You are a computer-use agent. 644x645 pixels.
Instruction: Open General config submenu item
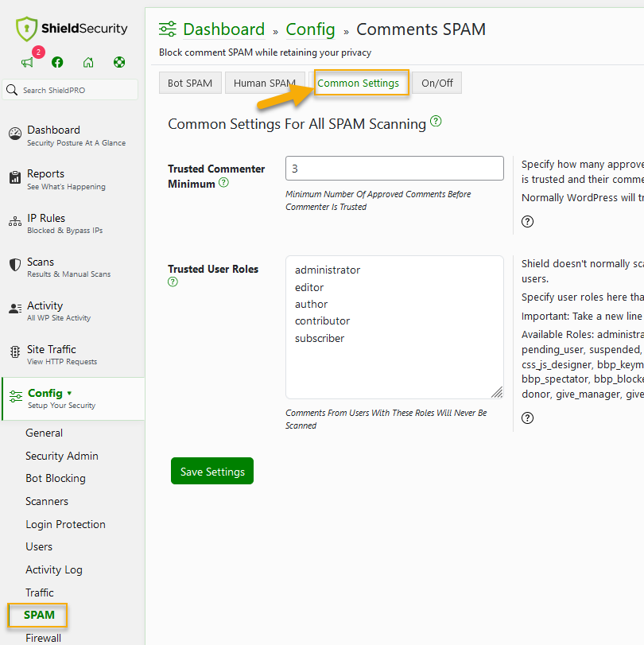[44, 433]
